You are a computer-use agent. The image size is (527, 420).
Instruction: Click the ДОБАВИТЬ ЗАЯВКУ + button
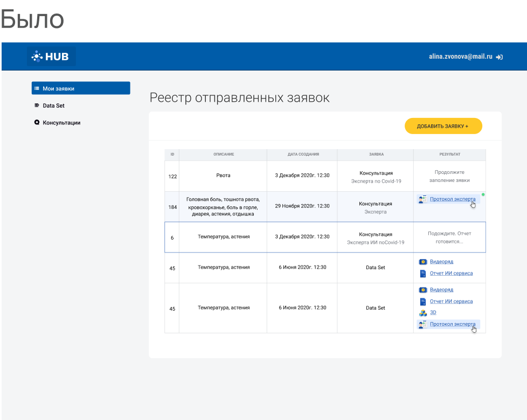[443, 126]
